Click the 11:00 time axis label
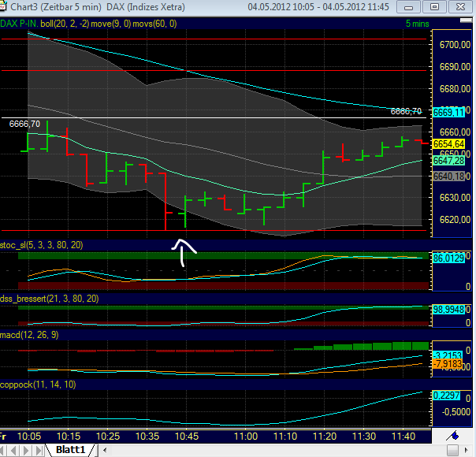 [246, 437]
